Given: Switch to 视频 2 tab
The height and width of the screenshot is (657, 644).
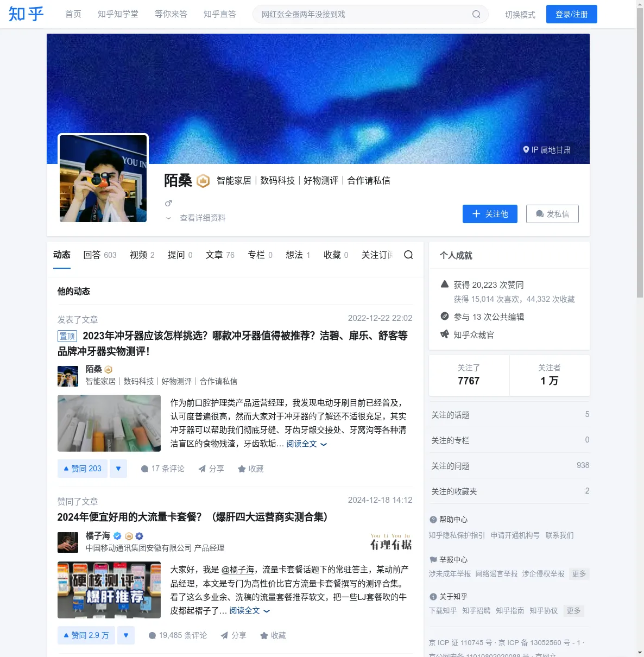Looking at the screenshot, I should [x=142, y=255].
